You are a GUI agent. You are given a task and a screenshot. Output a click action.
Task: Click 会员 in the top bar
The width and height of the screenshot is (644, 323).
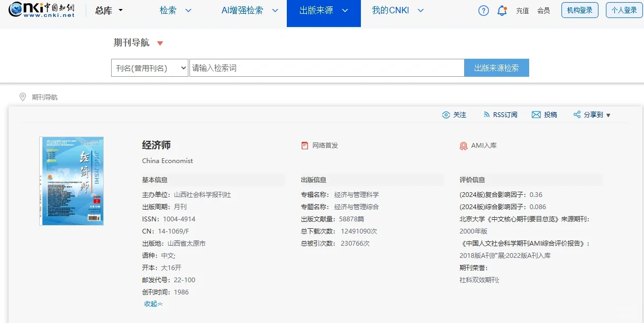[543, 11]
